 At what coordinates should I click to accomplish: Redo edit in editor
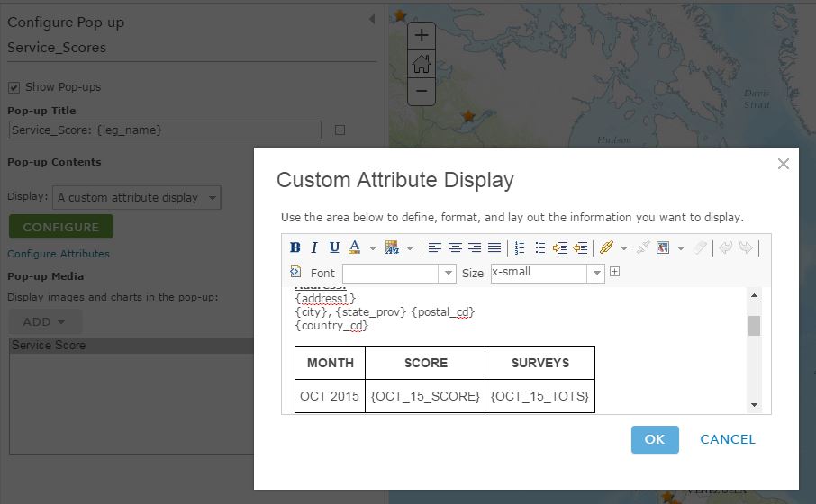coord(746,247)
